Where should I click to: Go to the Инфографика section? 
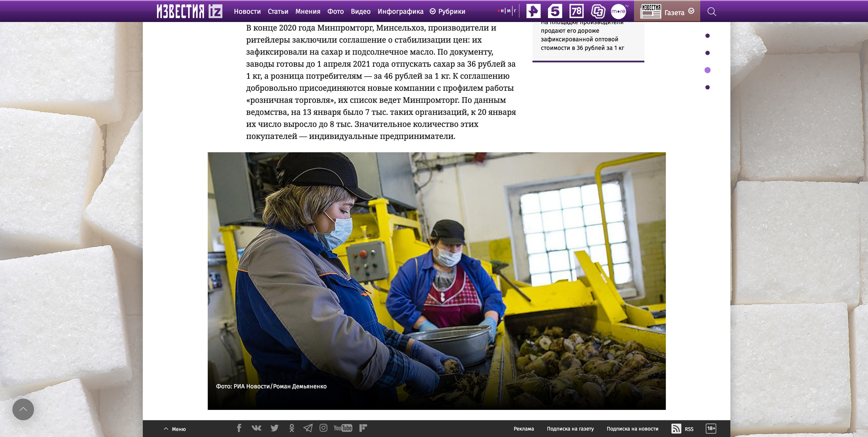(x=400, y=12)
